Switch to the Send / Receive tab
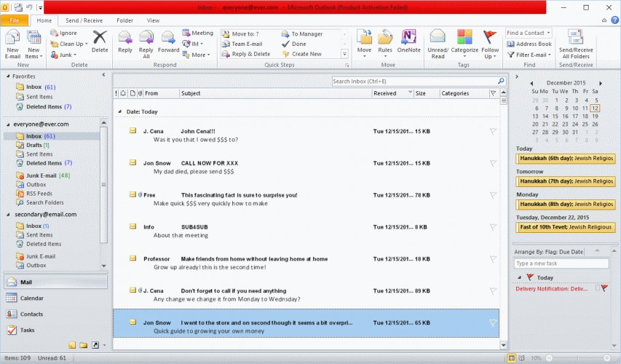The image size is (621, 364). [84, 20]
